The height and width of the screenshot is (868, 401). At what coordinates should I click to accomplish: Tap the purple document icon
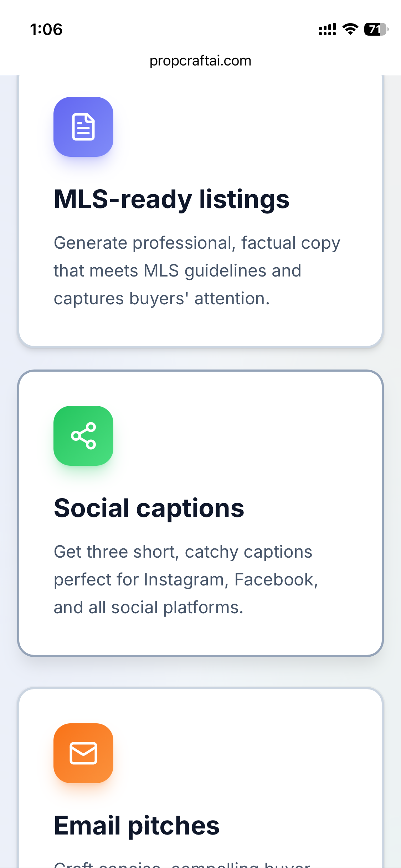tap(83, 127)
